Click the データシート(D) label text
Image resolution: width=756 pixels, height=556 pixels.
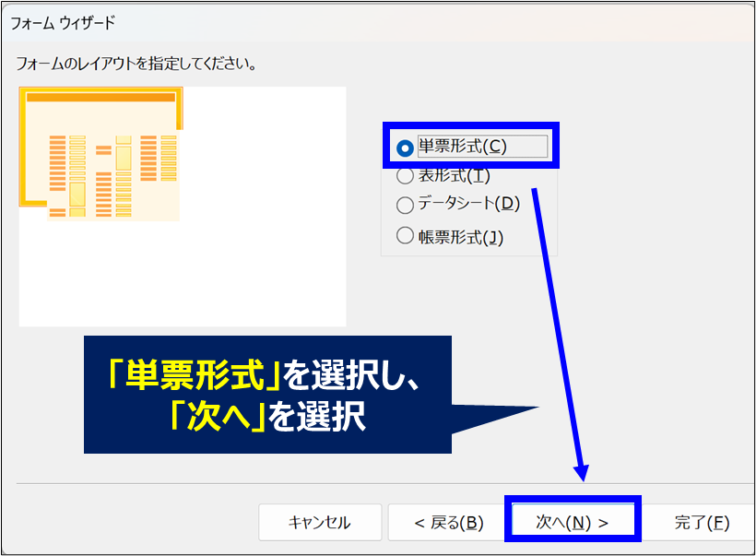click(469, 205)
